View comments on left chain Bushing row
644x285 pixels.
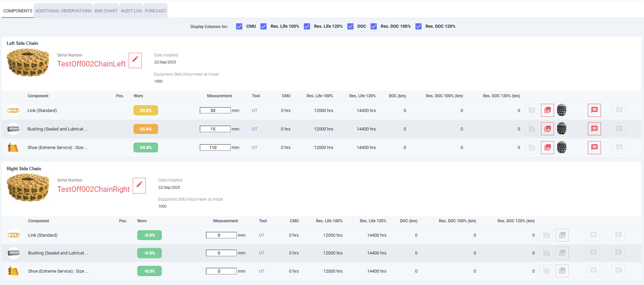tap(594, 129)
